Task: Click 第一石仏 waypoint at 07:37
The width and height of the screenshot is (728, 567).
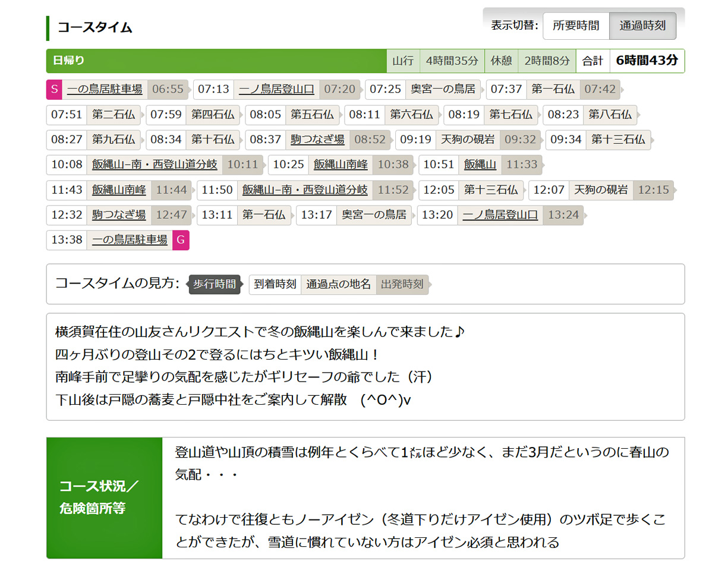Action: 553,89
